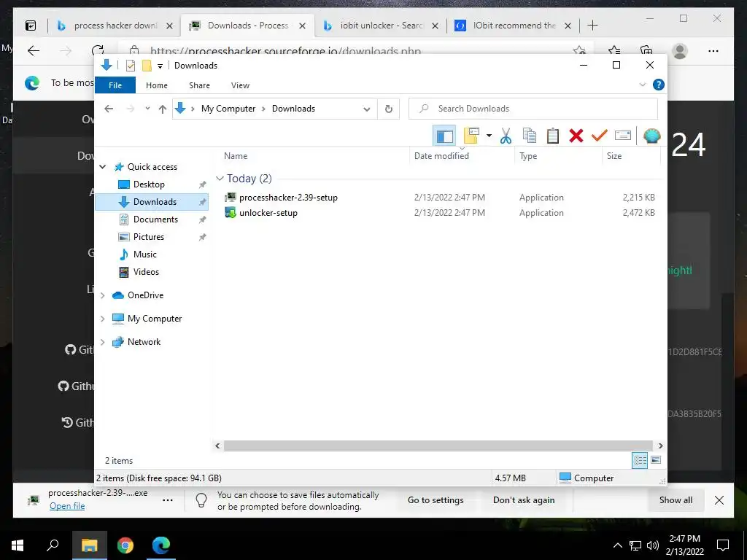Switch to iobit unlocker Search browser tab

tap(381, 26)
